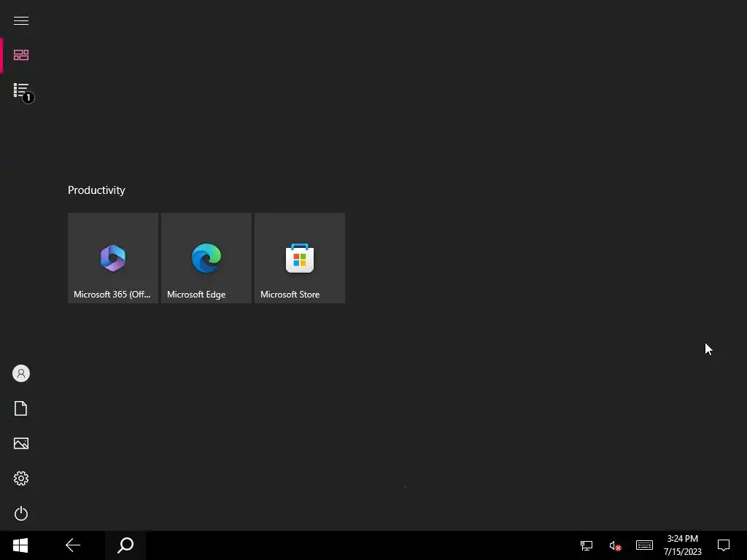Open taskbar Search magnifier
The image size is (747, 560).
coord(125,545)
